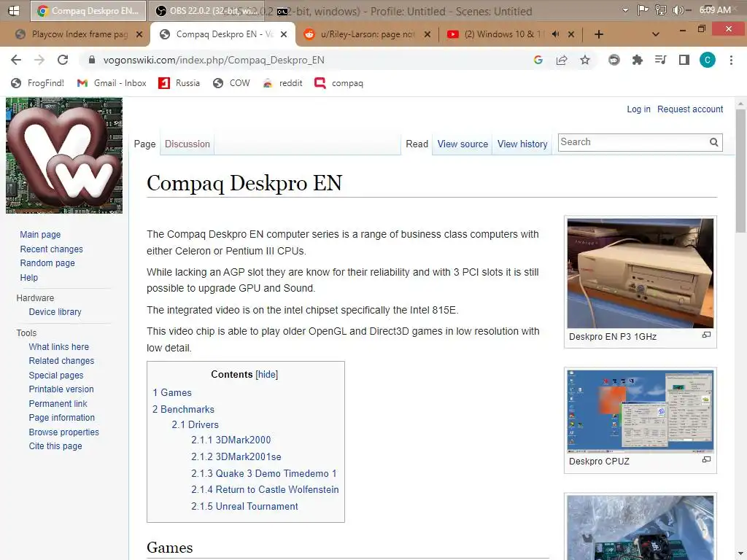This screenshot has width=747, height=560.
Task: Open the Discussion tab
Action: pos(187,144)
